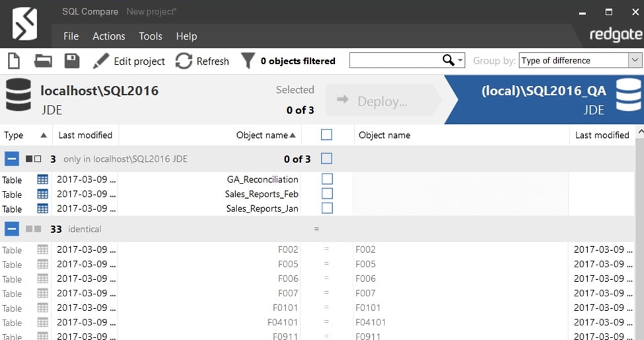
Task: Click the Refresh arrows icon
Action: coord(184,61)
